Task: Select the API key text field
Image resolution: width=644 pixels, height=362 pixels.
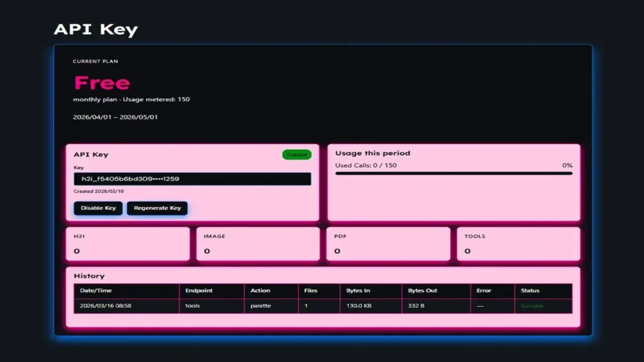Action: tap(192, 178)
